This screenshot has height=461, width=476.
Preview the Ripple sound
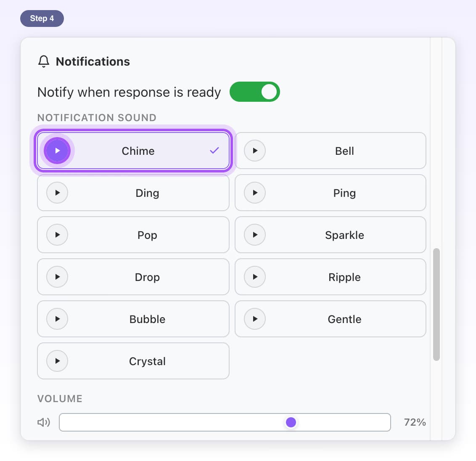coord(255,277)
